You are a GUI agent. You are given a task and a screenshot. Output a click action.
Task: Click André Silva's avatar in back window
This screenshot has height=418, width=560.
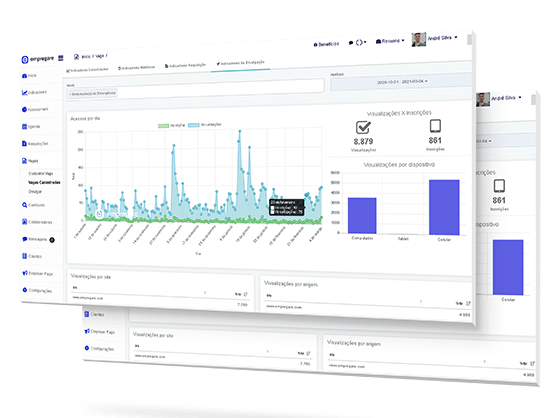(483, 99)
